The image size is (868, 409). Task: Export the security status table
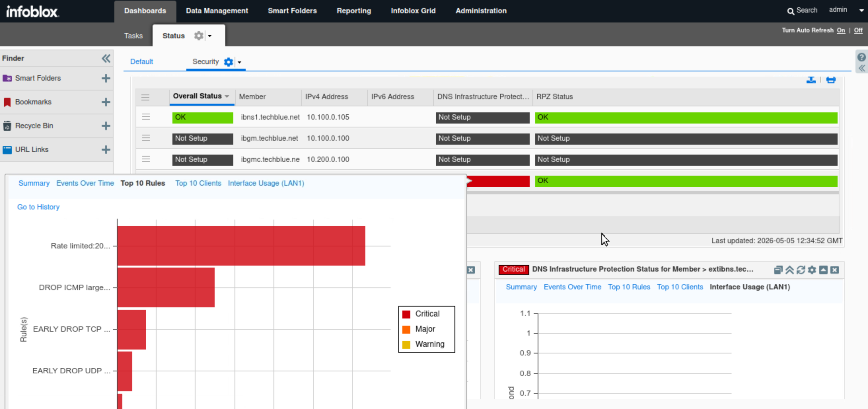[811, 80]
